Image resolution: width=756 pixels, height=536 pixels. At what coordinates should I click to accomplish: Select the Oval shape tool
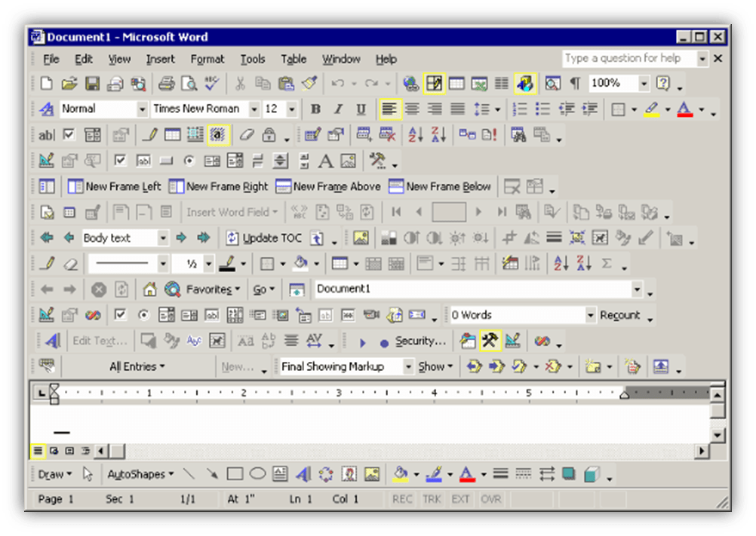point(257,474)
